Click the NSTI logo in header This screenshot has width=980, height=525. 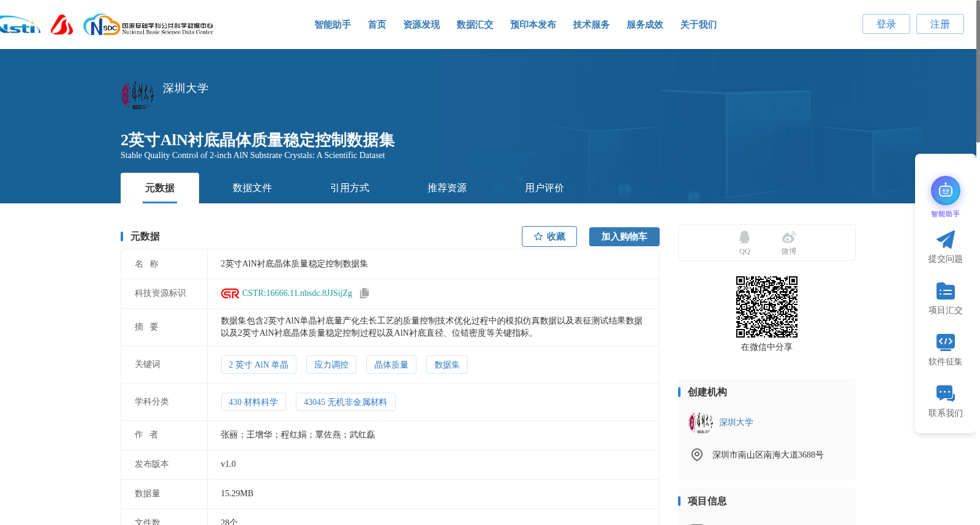(x=20, y=25)
